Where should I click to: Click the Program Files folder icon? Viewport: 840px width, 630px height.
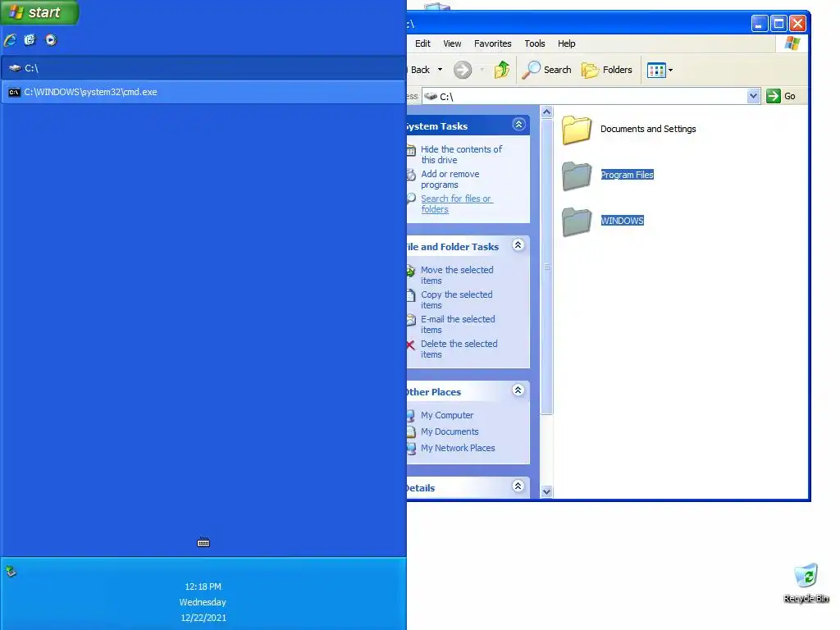click(577, 176)
